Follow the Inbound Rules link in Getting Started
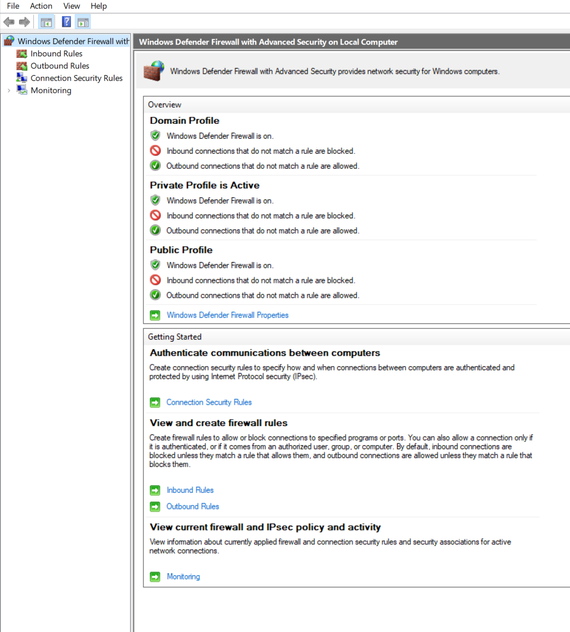Viewport: 570px width, 632px height. (x=190, y=490)
